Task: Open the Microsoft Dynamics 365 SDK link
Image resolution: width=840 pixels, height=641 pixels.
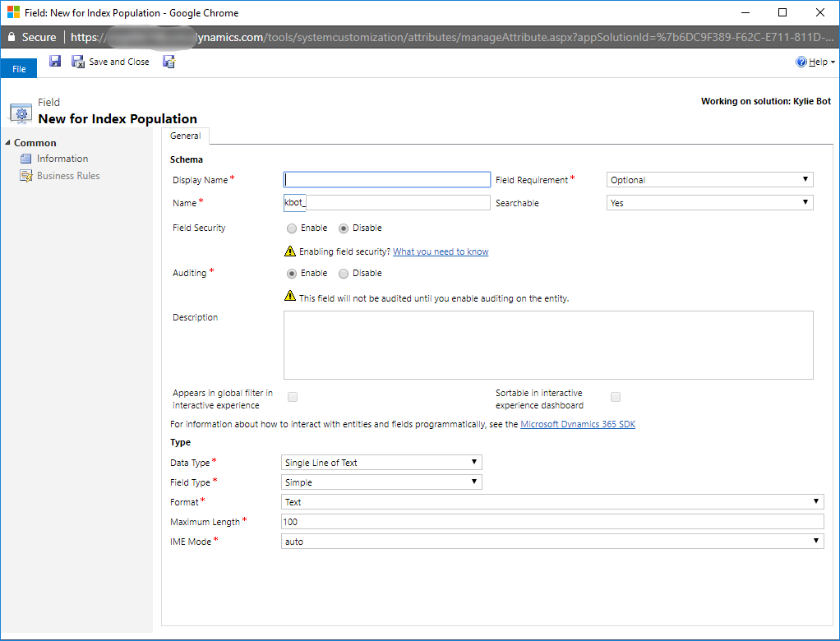Action: (x=578, y=425)
